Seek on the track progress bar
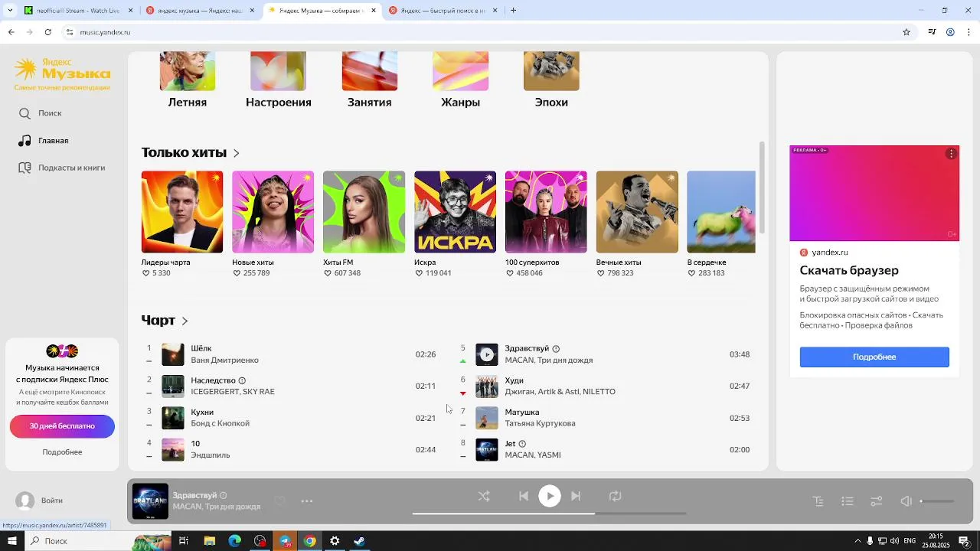 (549, 514)
